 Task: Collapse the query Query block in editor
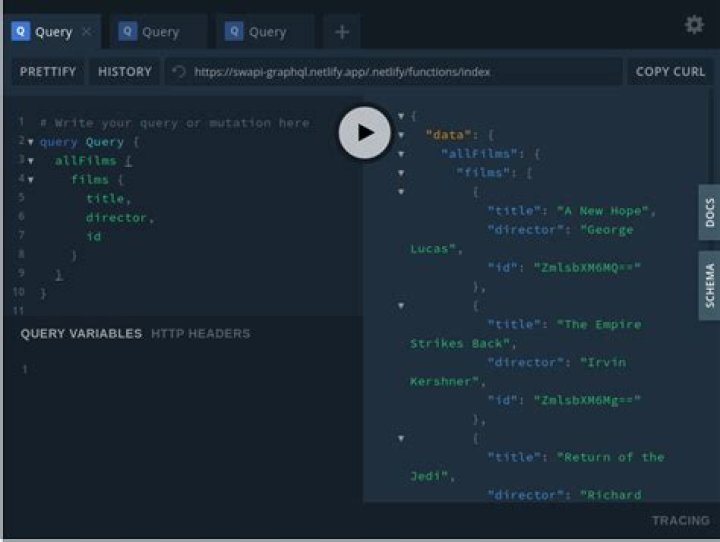pos(31,142)
